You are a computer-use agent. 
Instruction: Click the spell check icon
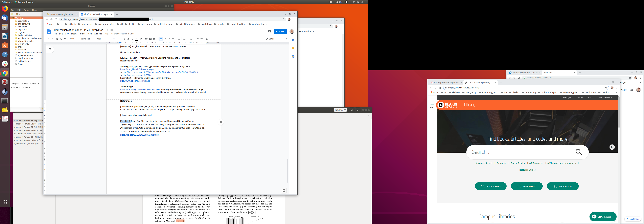coord(61,39)
